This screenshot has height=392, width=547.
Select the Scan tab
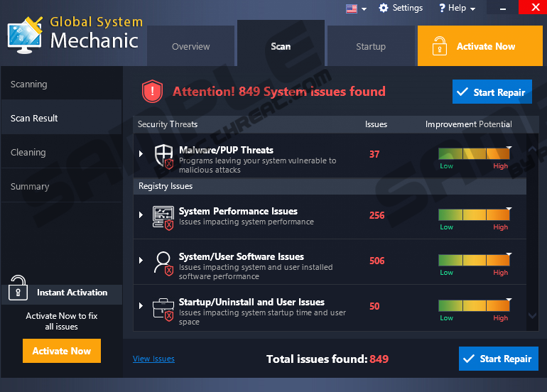pyautogui.click(x=281, y=43)
